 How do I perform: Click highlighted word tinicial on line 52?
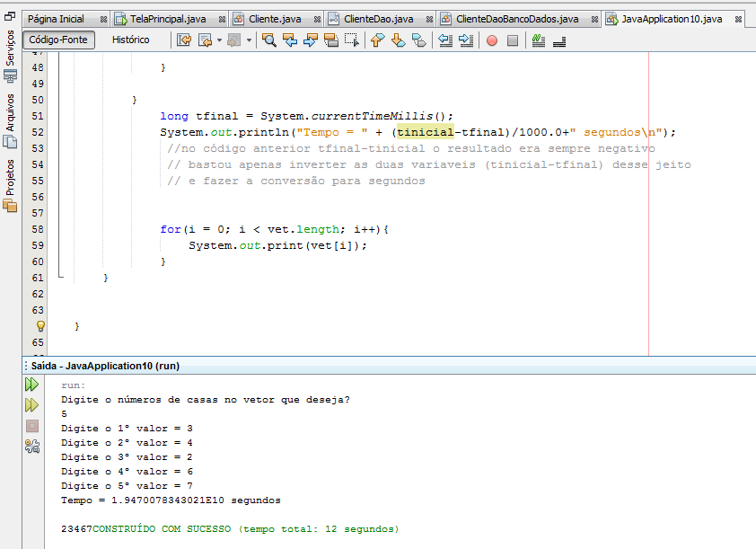426,132
